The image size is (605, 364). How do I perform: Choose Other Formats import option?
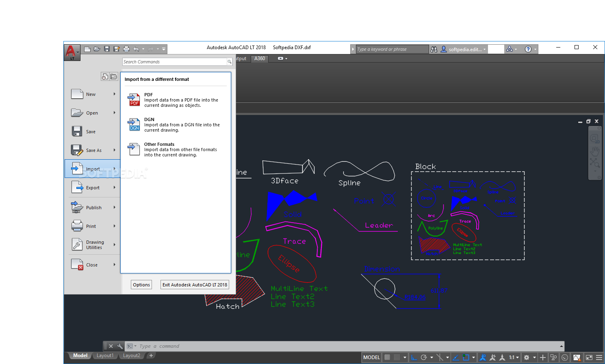click(x=176, y=149)
